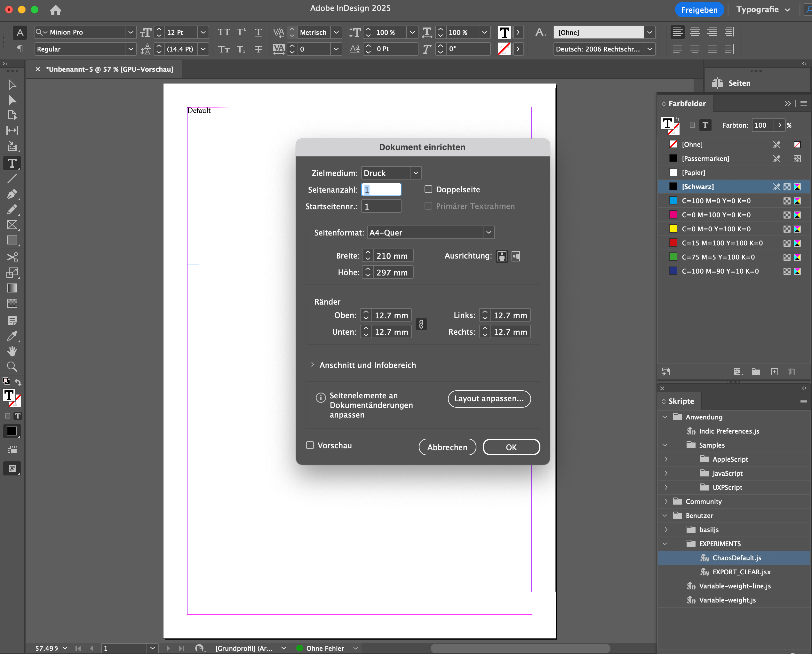Swap fill and stroke in toolbar

point(18,382)
